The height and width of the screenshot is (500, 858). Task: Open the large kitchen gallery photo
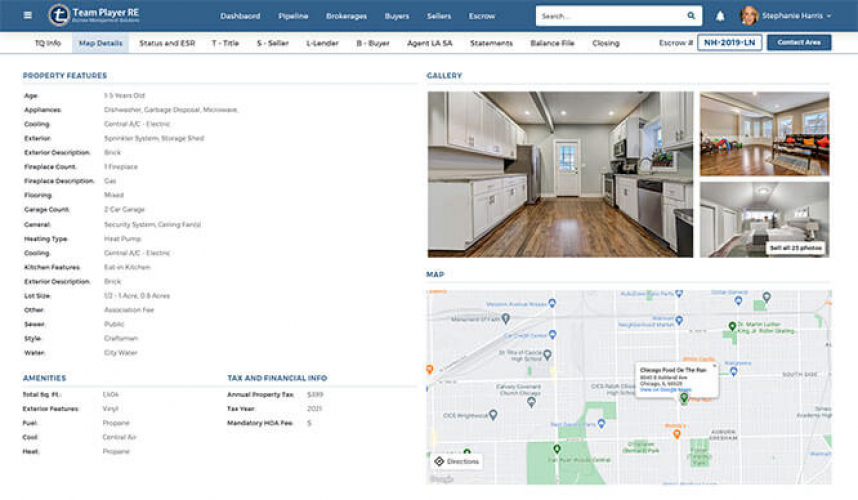[560, 174]
